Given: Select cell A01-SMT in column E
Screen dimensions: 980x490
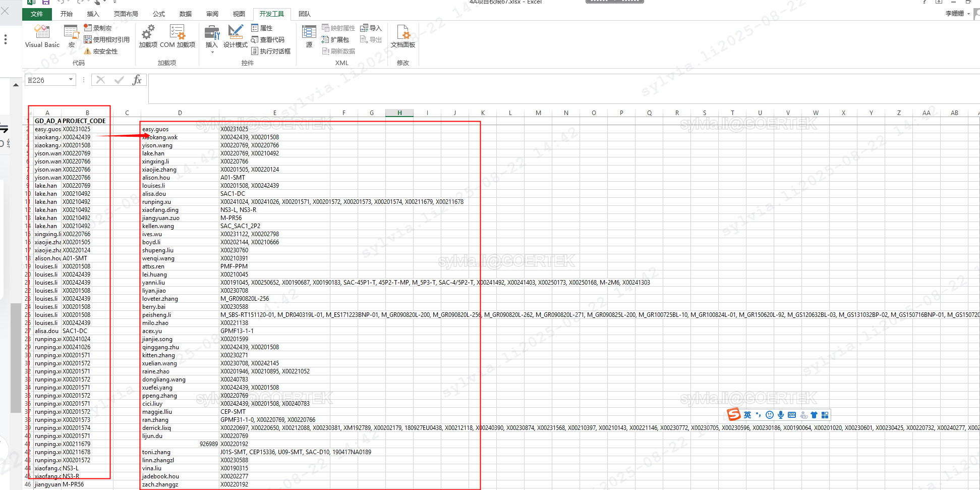Looking at the screenshot, I should pos(275,178).
